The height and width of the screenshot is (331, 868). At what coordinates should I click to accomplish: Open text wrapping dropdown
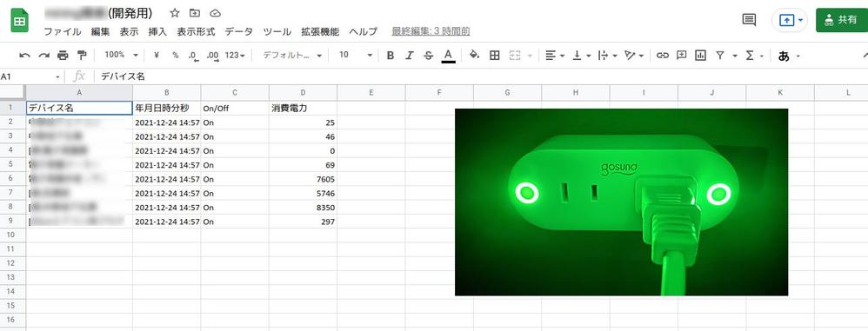coord(607,56)
